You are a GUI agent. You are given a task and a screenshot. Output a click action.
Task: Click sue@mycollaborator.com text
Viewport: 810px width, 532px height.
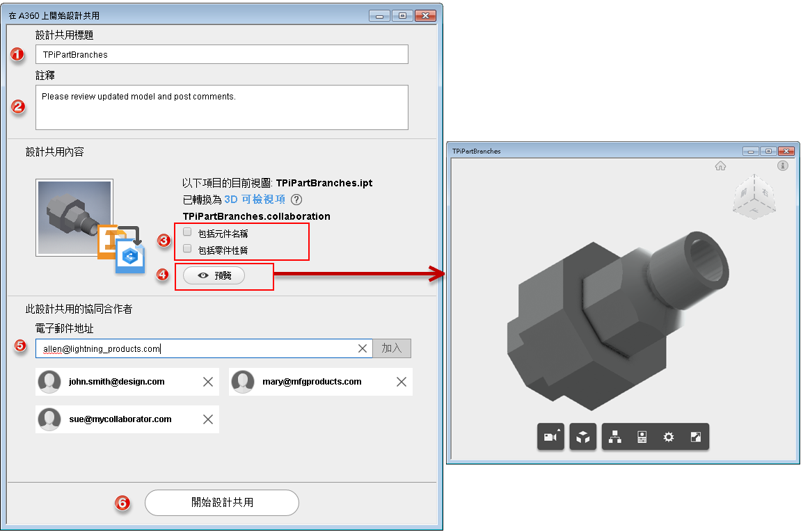pyautogui.click(x=120, y=419)
